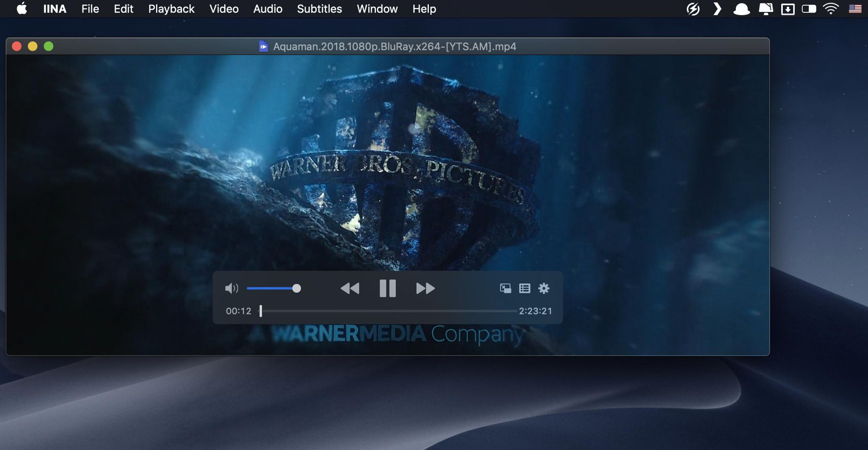Click the Aquaman.2018 file name title
The height and width of the screenshot is (450, 868).
coord(395,47)
